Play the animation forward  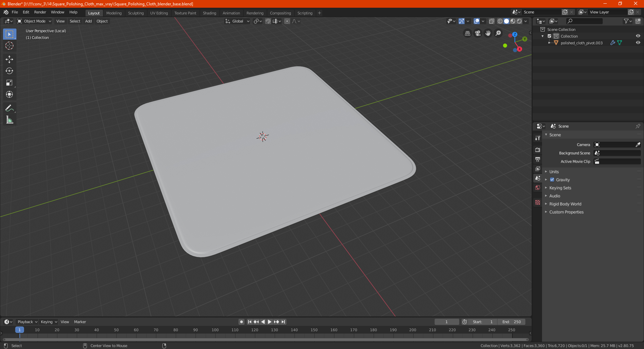point(270,322)
